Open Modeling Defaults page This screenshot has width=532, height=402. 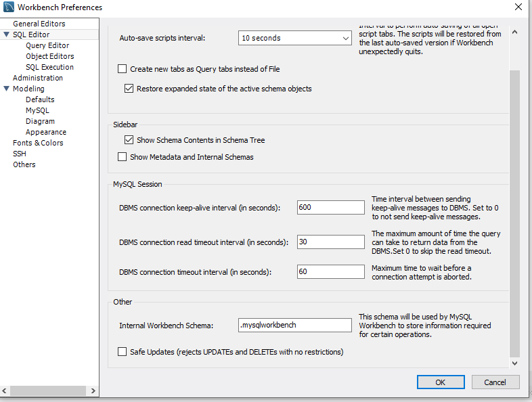[x=40, y=99]
